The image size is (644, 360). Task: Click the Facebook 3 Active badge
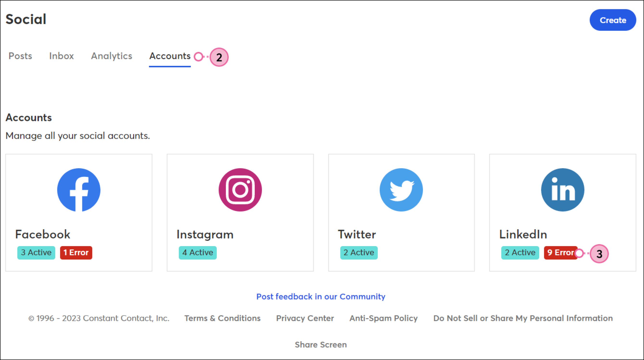tap(36, 253)
